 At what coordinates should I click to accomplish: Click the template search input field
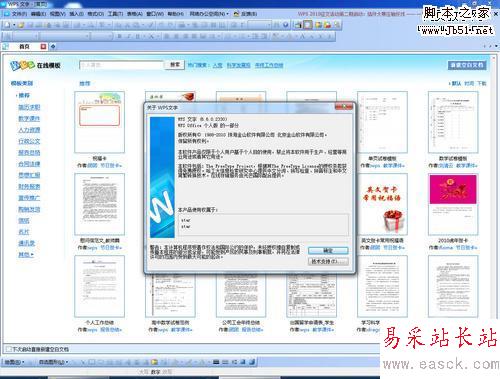coord(121,65)
